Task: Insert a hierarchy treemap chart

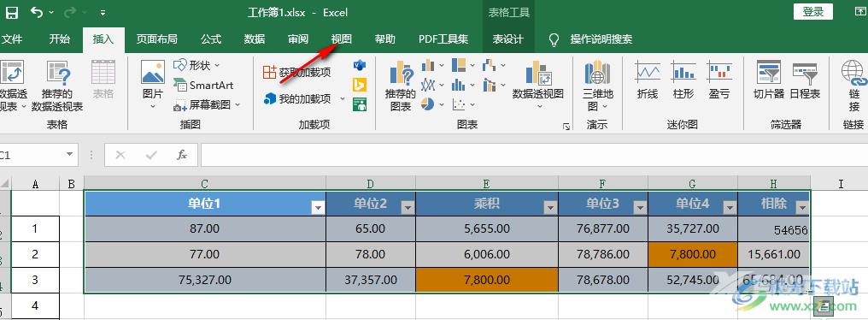Action: click(459, 66)
